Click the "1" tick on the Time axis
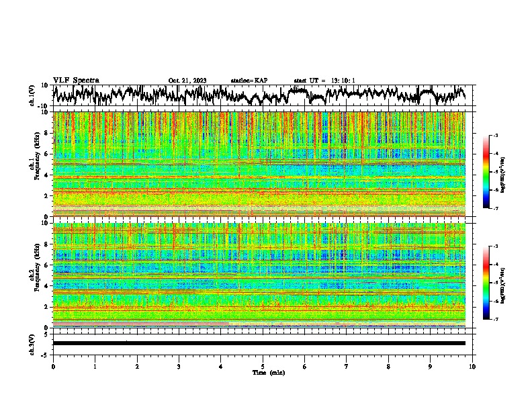Image resolution: width=532 pixels, height=411 pixels. 95,367
